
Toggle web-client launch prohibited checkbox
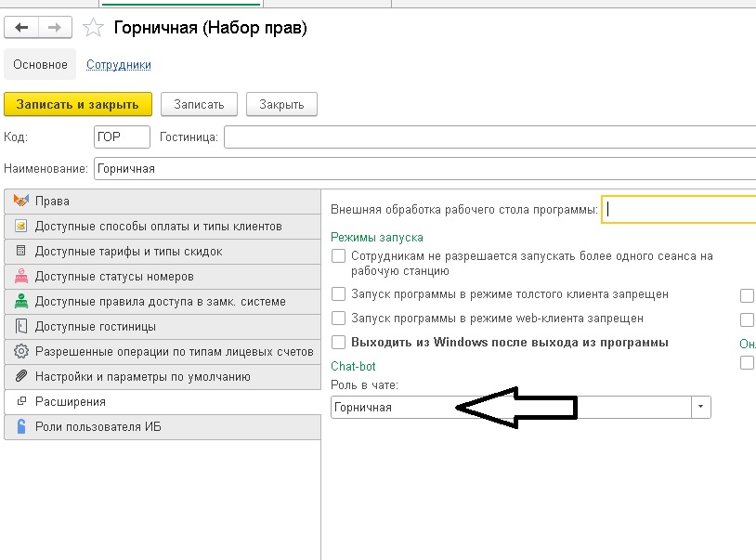[339, 319]
